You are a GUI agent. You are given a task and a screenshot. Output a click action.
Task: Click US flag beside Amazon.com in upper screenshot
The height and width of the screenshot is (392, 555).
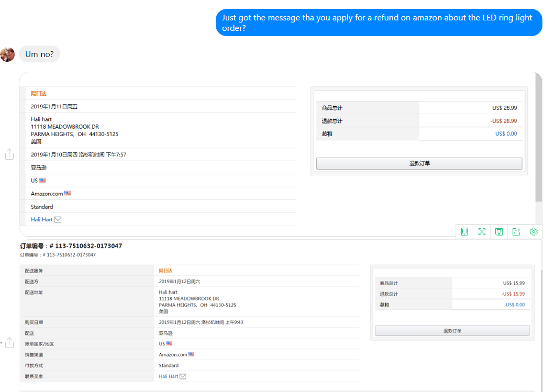(68, 193)
